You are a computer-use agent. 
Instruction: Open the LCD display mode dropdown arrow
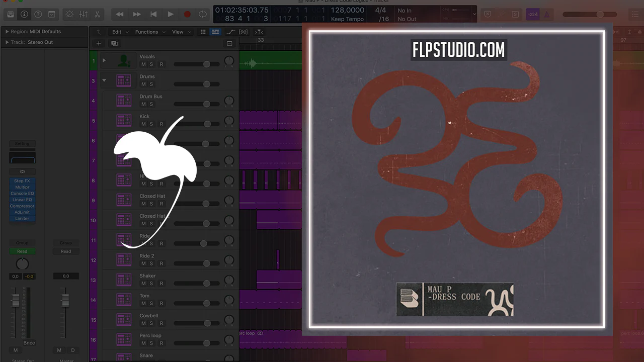474,14
